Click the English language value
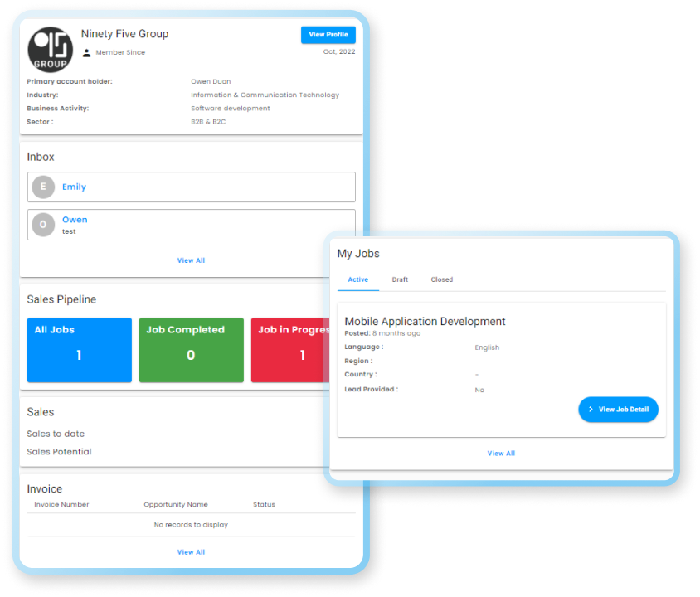 (x=487, y=347)
